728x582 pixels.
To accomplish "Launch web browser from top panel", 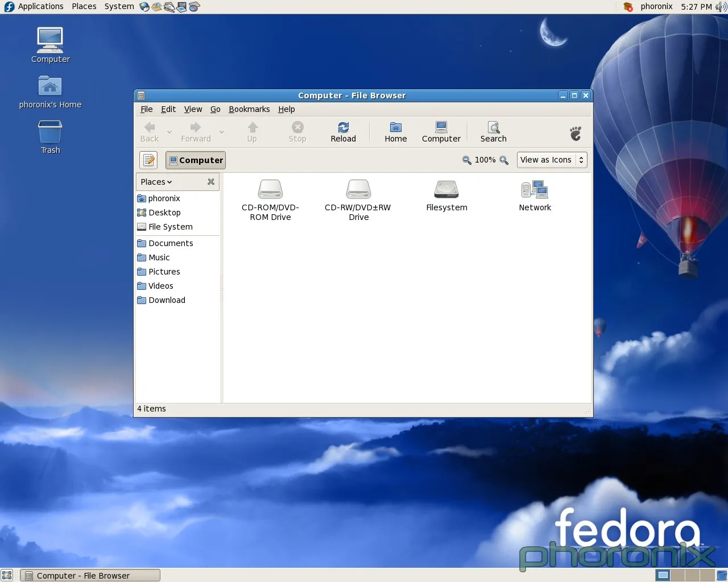I will click(x=144, y=7).
